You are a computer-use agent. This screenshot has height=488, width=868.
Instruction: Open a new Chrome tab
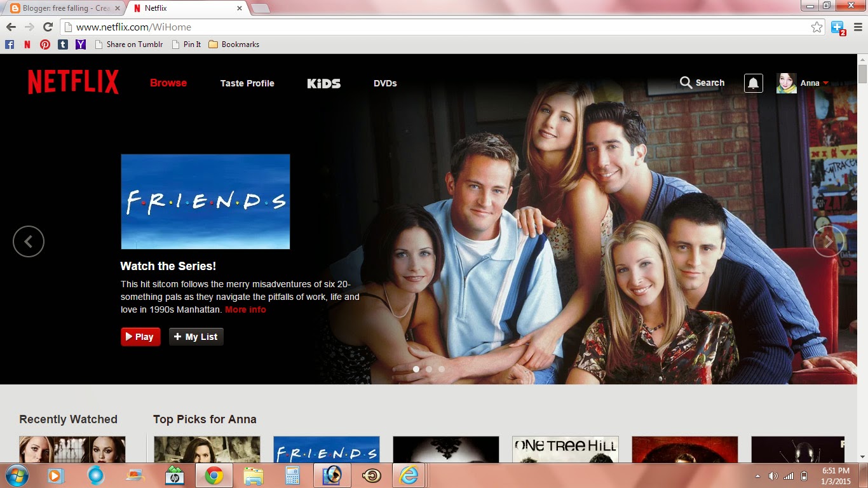261,8
